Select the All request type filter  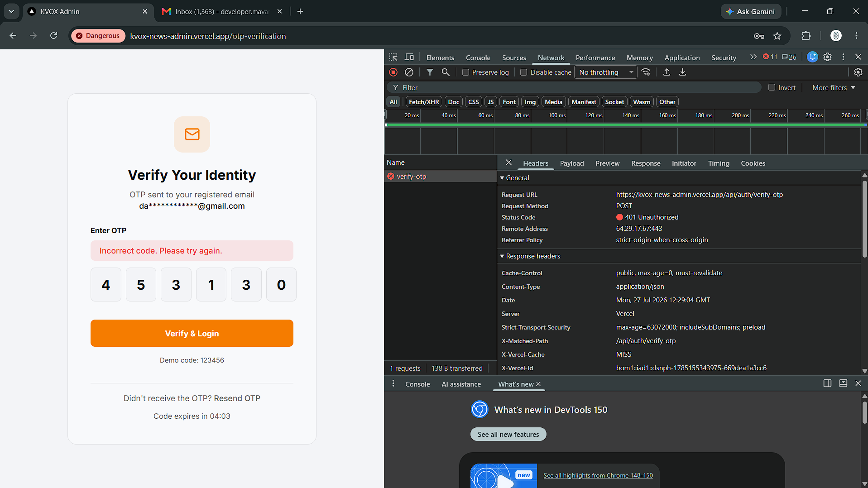tap(393, 102)
